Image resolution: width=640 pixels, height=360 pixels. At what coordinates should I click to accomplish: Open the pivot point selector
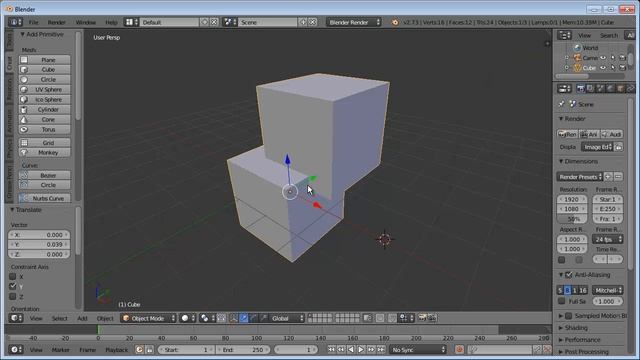(208, 318)
